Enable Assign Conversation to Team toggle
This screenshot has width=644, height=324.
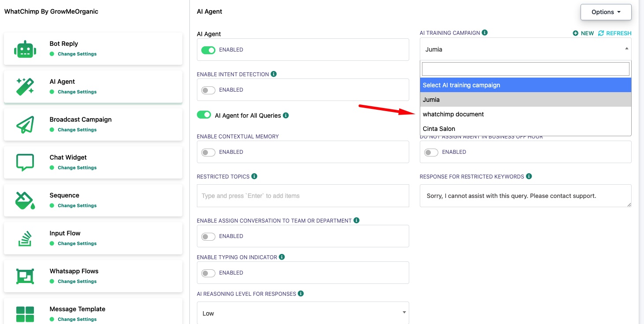point(208,236)
